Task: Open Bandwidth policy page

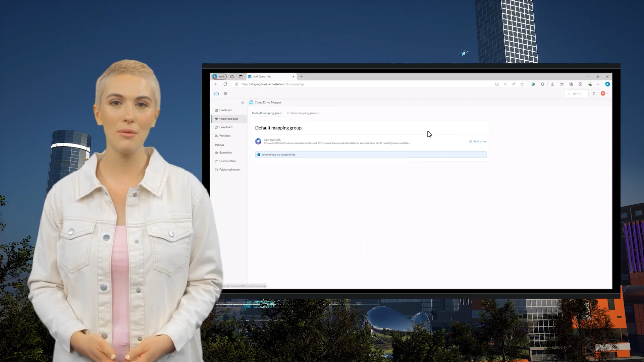Action: [x=225, y=153]
